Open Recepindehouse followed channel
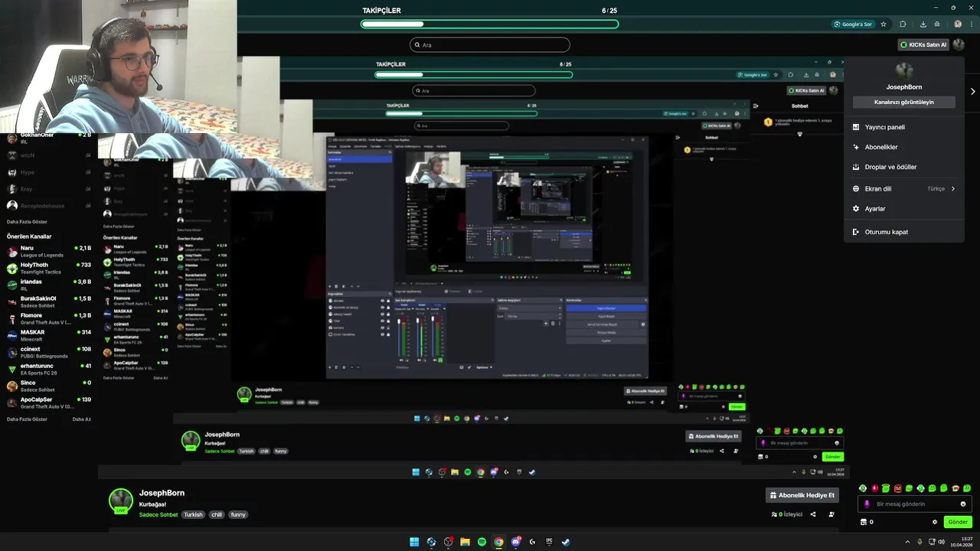Viewport: 980px width, 551px height. coord(49,206)
